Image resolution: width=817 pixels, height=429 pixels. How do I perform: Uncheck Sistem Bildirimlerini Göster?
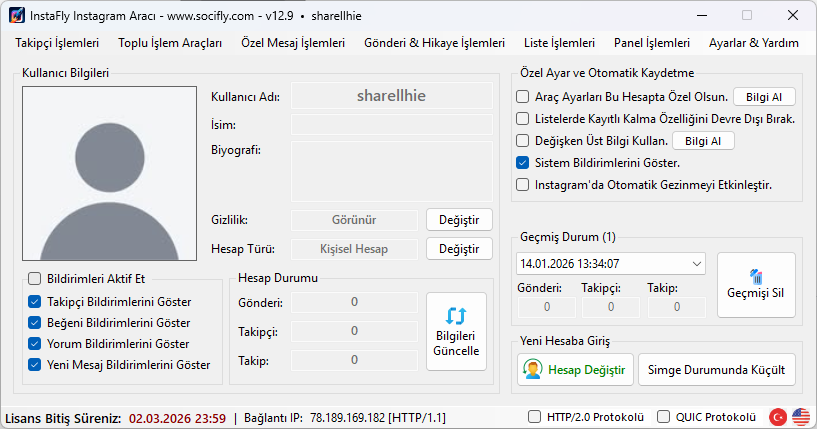pos(522,163)
